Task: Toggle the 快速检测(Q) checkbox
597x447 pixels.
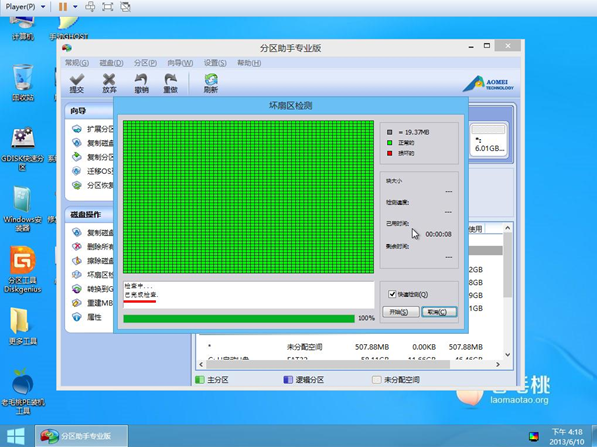Action: [x=392, y=294]
